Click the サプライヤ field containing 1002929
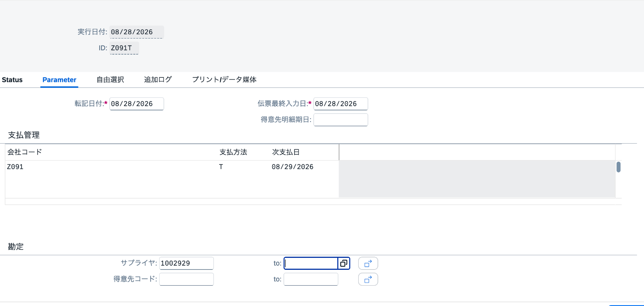Image resolution: width=644 pixels, height=306 pixels. tap(186, 263)
